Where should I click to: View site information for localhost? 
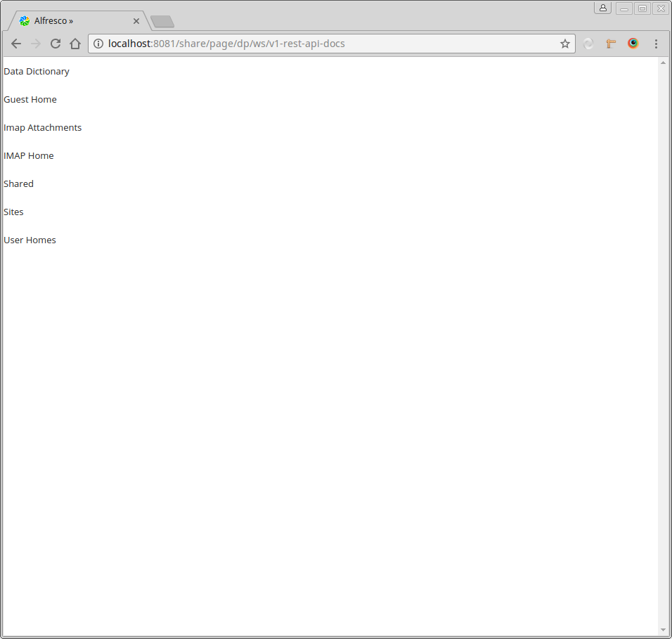click(x=98, y=44)
